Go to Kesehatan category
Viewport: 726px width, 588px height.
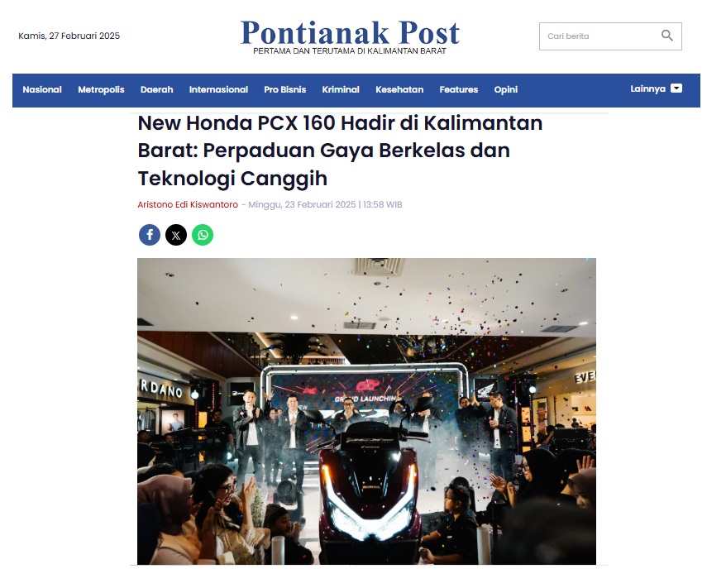pyautogui.click(x=399, y=90)
